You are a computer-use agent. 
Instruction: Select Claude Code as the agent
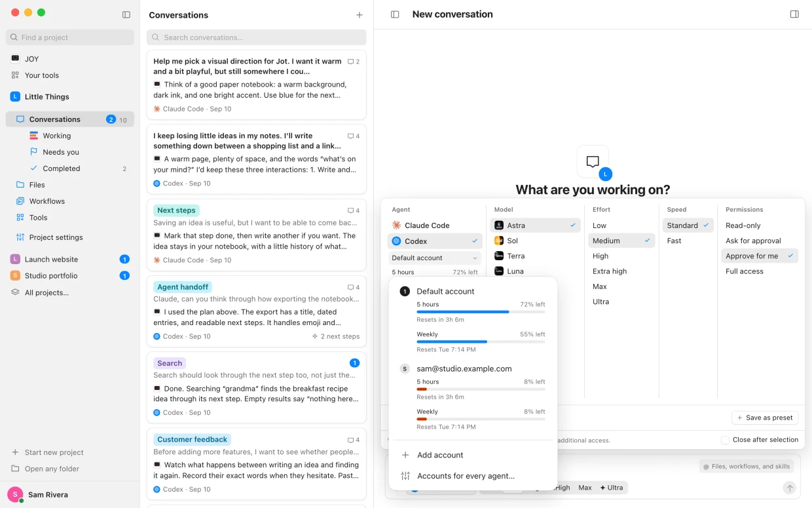pyautogui.click(x=435, y=225)
